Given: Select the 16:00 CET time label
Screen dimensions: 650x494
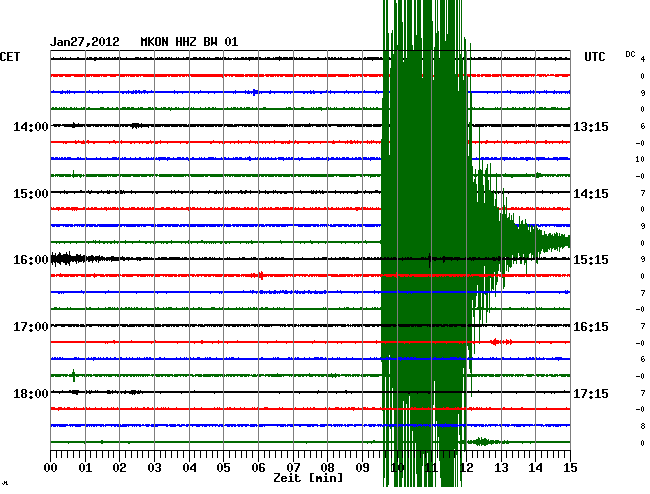Looking at the screenshot, I should [31, 260].
